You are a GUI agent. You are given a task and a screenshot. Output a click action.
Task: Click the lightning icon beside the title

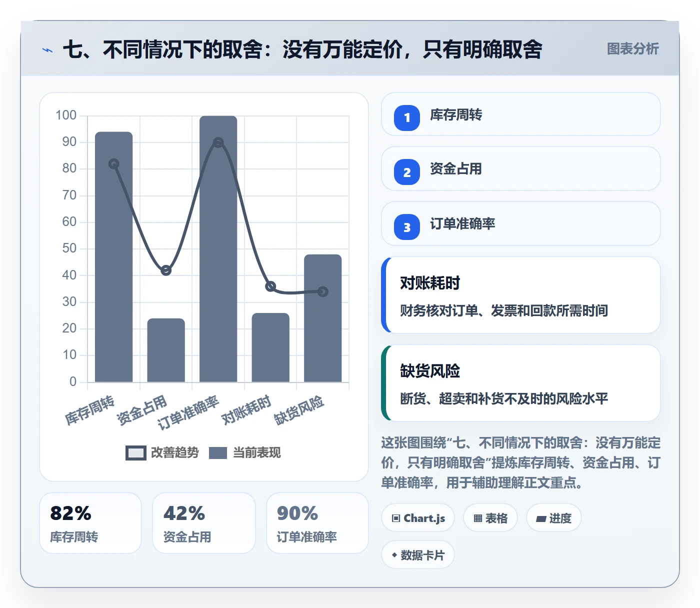[47, 50]
